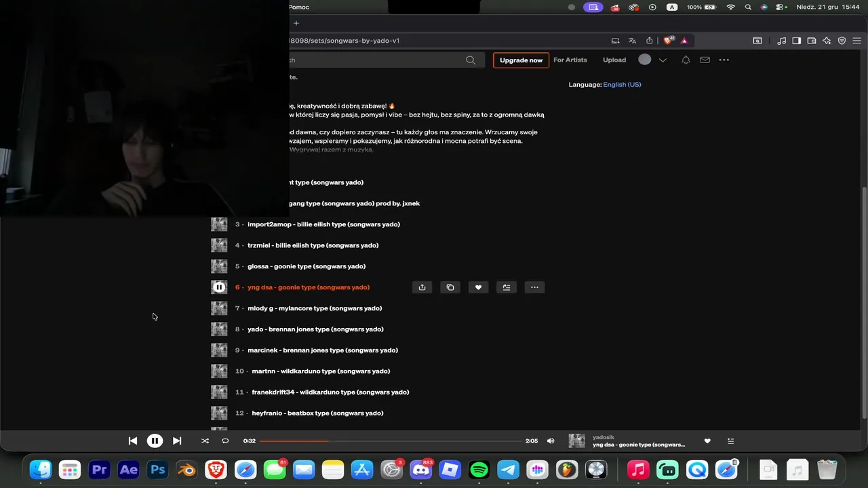Expand the profile dropdown chevron
Viewport: 868px width, 488px height.
[663, 60]
